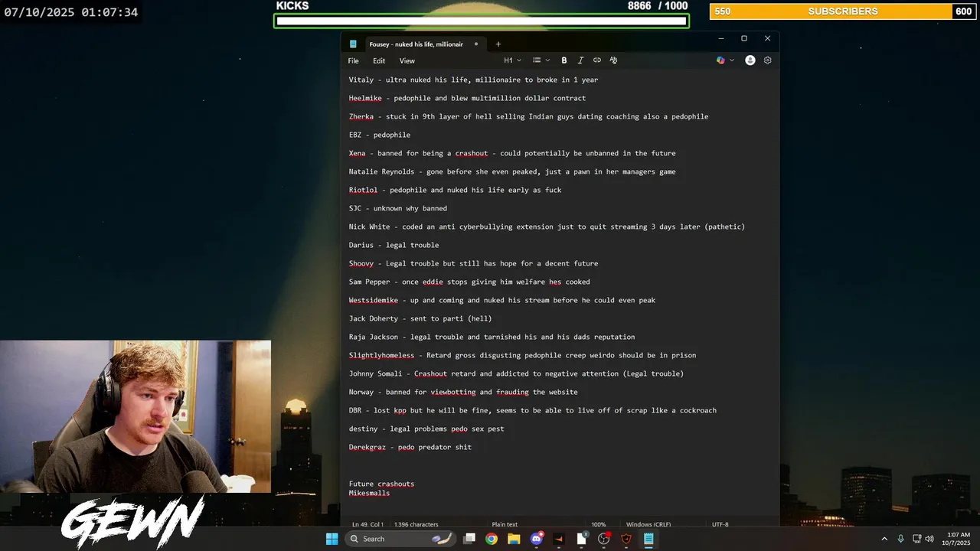
Task: Click the webcam feed thumbnail
Action: tap(136, 417)
